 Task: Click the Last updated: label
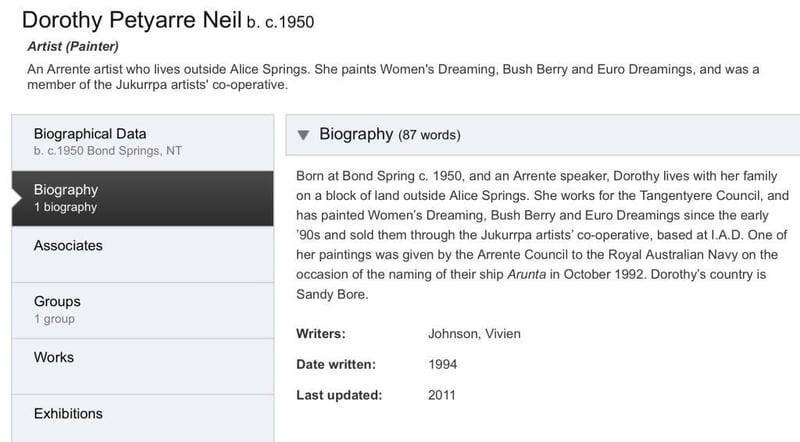coord(339,395)
